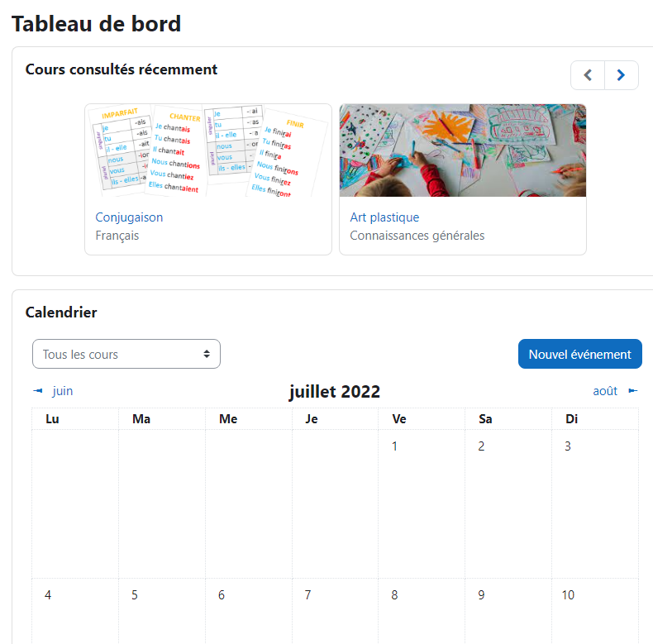The height and width of the screenshot is (644, 653).
Task: Click the Art plastique drawing thumbnail
Action: point(463,150)
